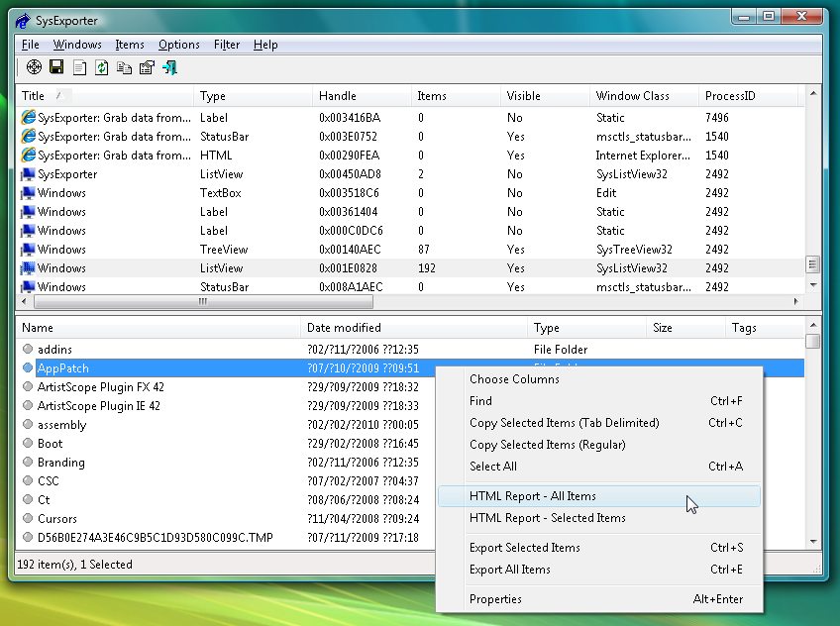Click the lower list's scroll down arrow

tap(813, 541)
